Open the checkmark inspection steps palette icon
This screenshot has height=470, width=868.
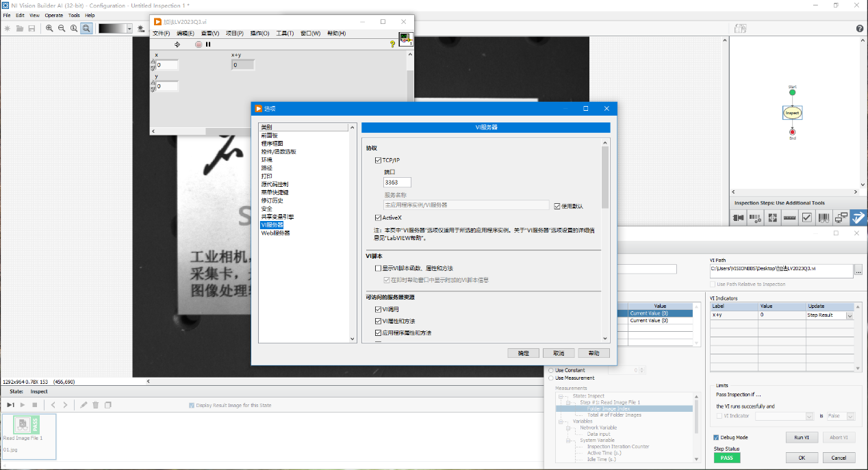pyautogui.click(x=807, y=218)
